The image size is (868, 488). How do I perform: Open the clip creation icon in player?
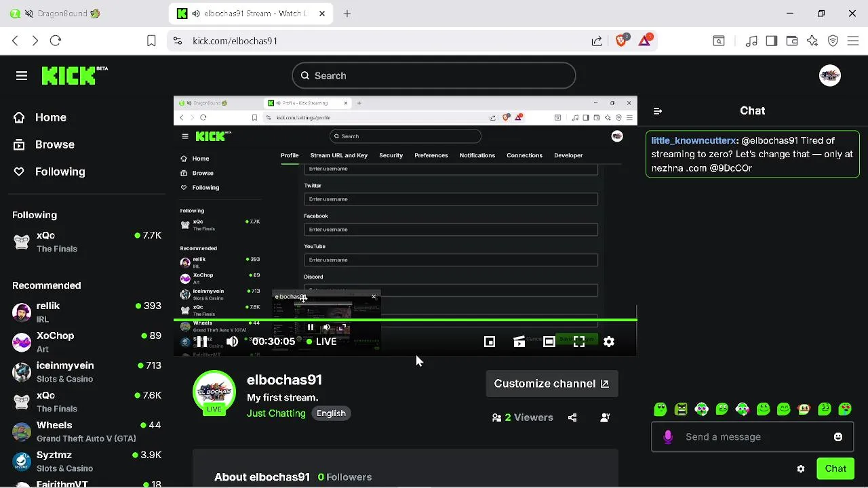519,342
